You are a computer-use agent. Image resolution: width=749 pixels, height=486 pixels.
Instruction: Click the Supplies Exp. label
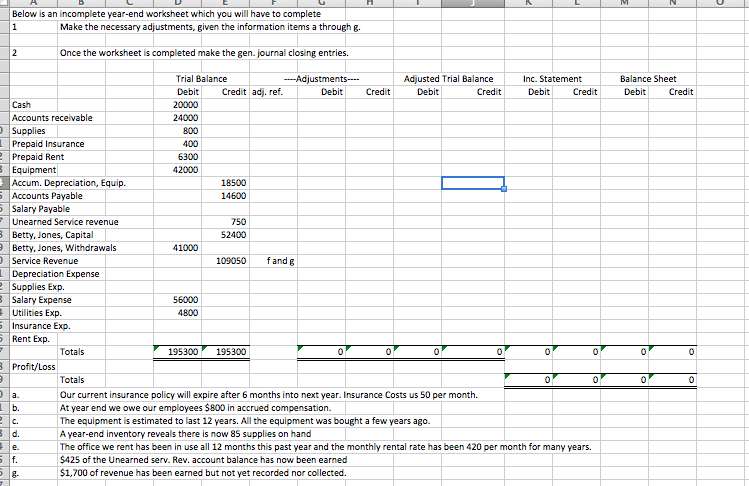[38, 287]
